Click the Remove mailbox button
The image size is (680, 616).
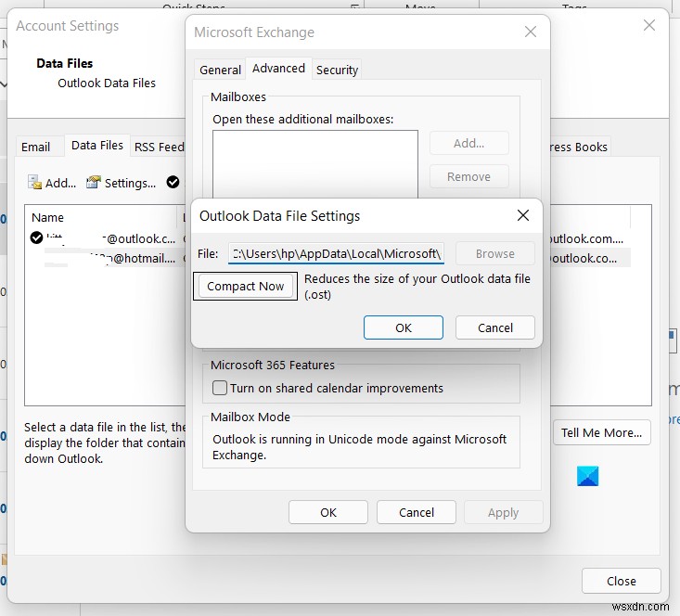pyautogui.click(x=468, y=176)
